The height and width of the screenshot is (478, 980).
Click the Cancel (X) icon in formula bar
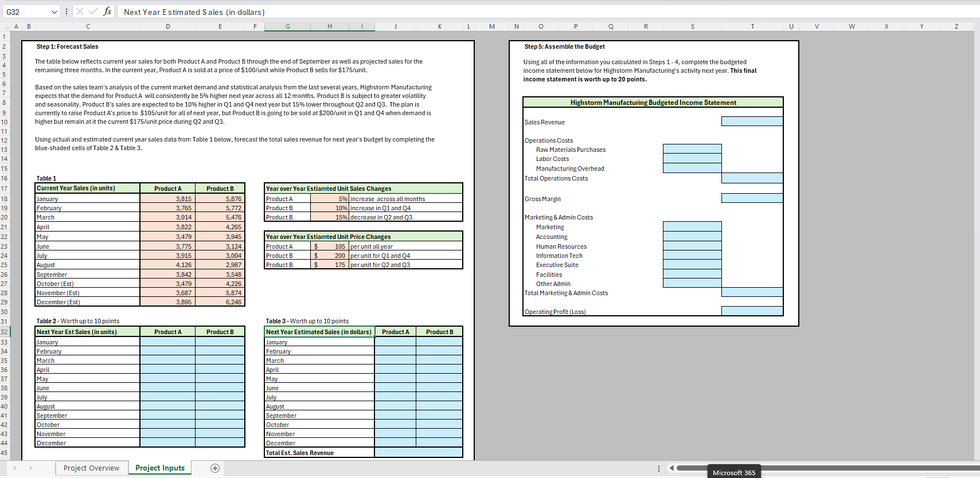[x=80, y=11]
